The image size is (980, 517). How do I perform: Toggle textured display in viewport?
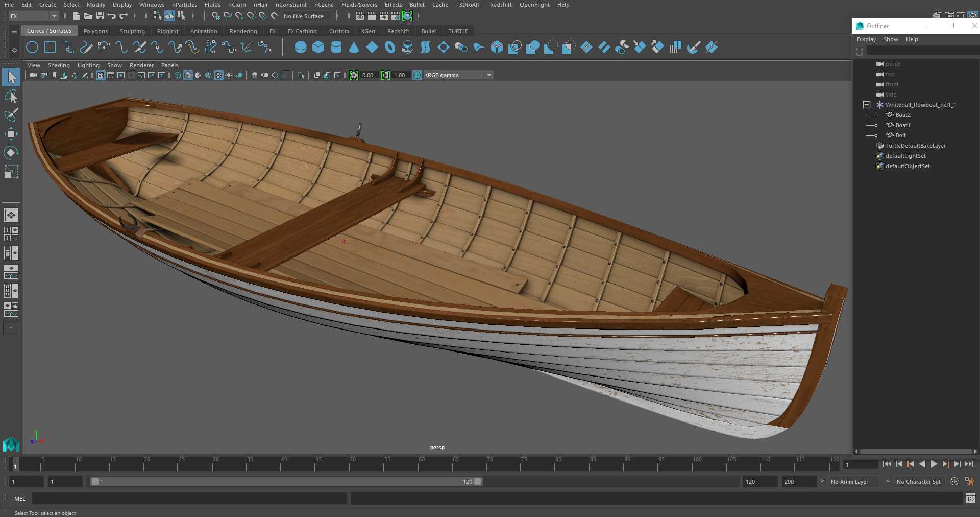218,75
